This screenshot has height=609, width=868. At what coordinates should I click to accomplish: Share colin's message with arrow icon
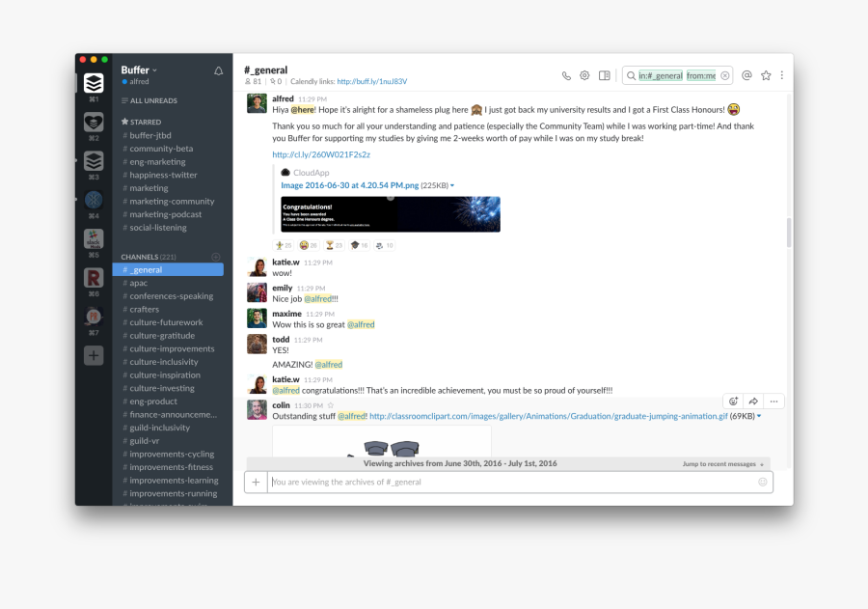753,401
